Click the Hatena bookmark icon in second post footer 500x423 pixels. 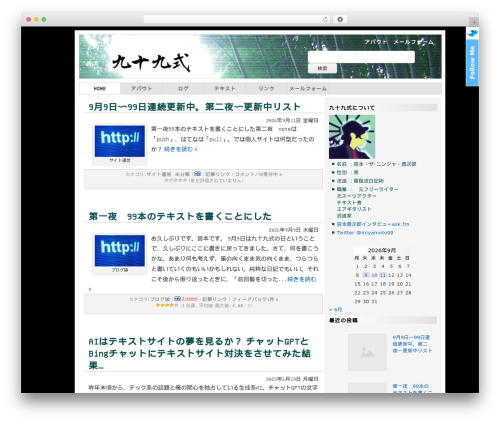click(177, 299)
